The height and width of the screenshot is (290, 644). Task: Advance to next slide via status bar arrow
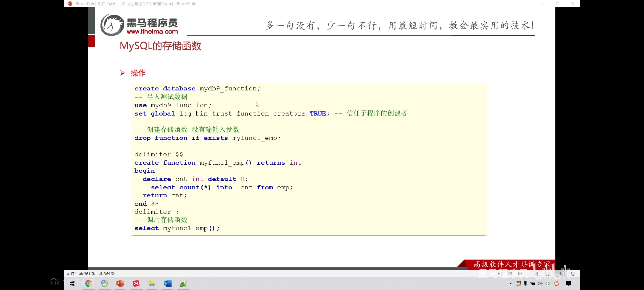[520, 274]
